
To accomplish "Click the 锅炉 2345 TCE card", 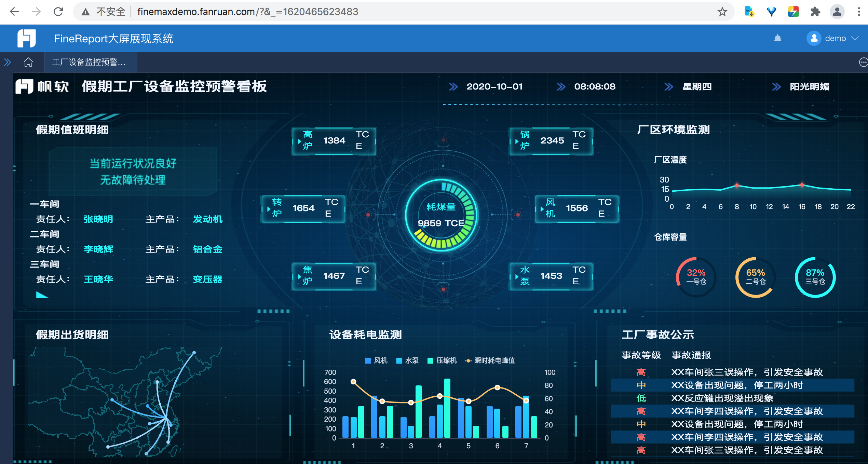I will coord(551,141).
